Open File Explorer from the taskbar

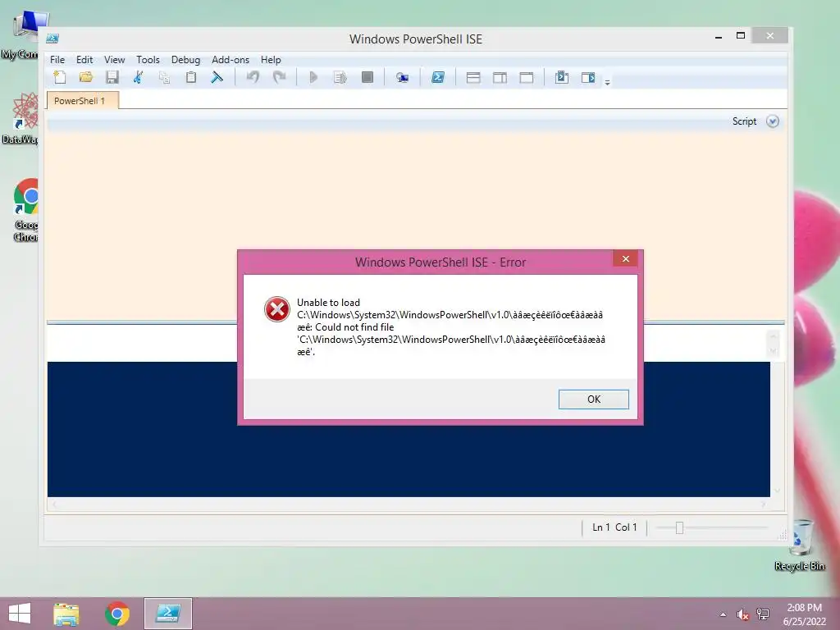66,614
